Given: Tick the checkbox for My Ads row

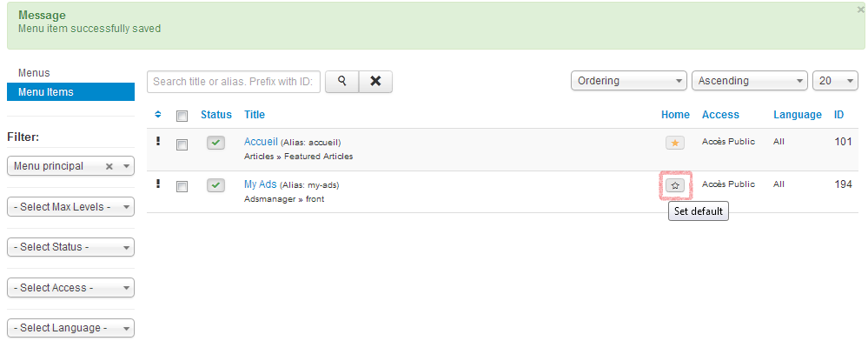Looking at the screenshot, I should [182, 187].
